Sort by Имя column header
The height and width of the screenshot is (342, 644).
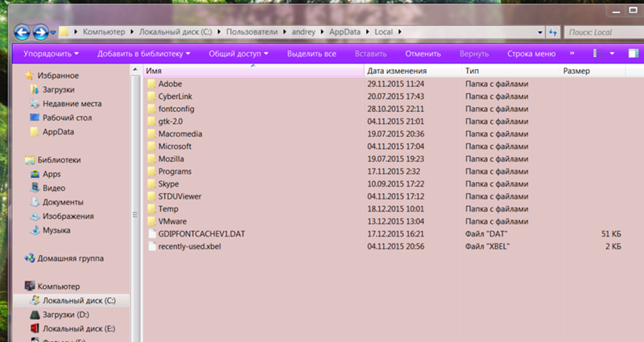tap(254, 71)
